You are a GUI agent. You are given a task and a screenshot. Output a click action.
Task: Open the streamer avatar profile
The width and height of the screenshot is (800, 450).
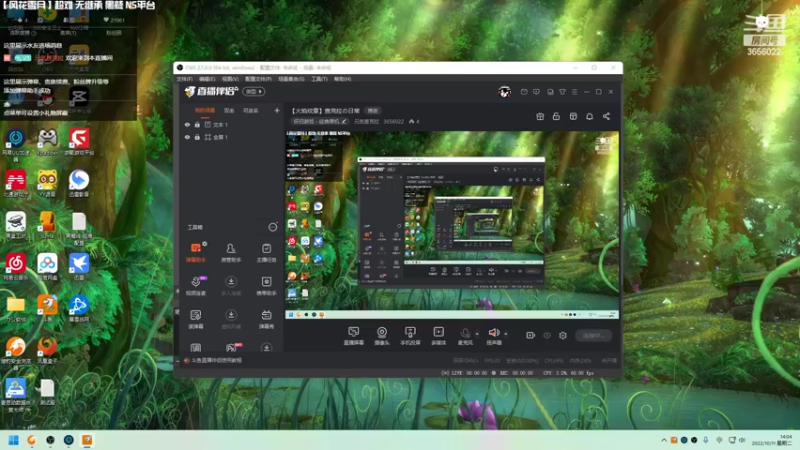505,92
